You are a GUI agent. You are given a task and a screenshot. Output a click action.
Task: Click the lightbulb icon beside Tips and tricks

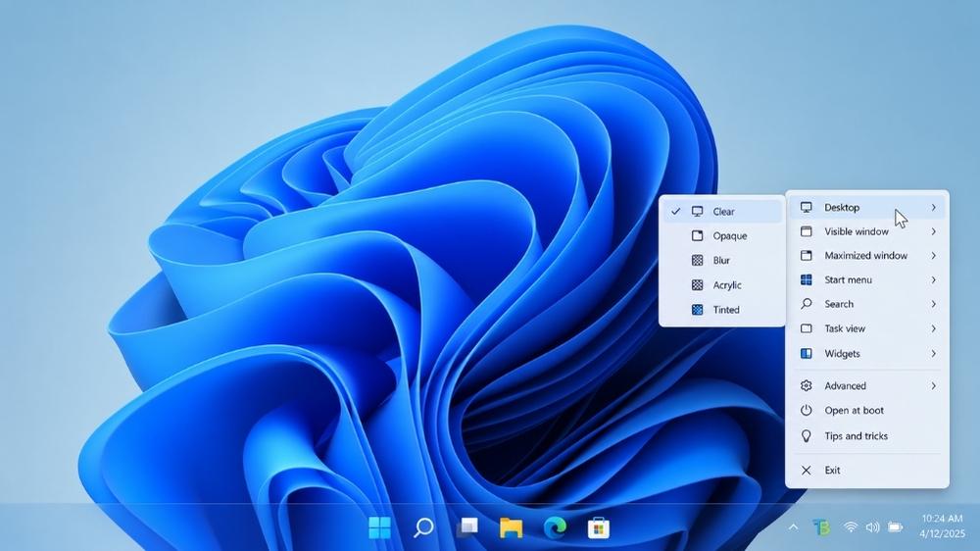807,436
